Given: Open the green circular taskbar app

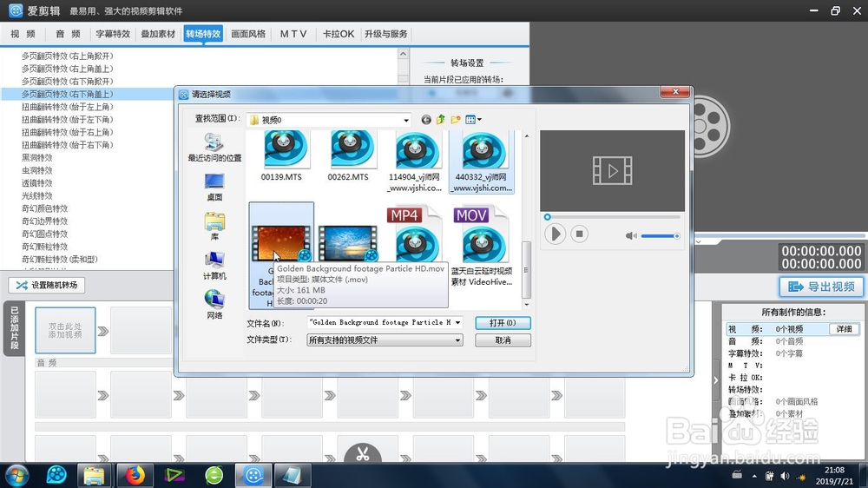Looking at the screenshot, I should point(214,475).
